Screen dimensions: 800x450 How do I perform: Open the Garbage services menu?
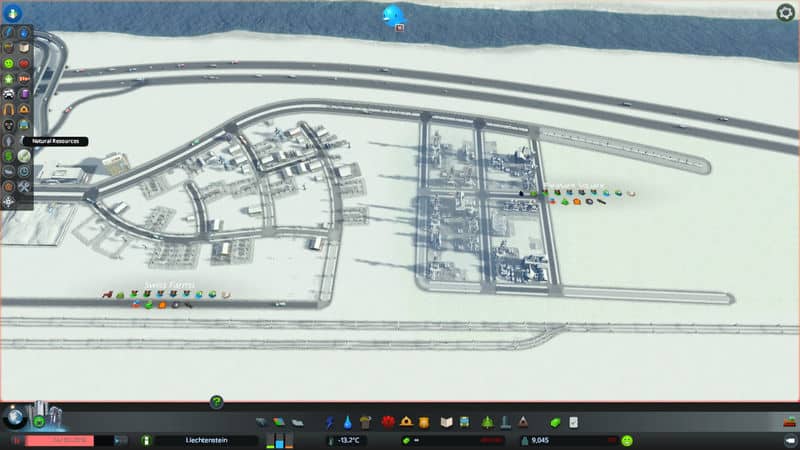(x=366, y=422)
